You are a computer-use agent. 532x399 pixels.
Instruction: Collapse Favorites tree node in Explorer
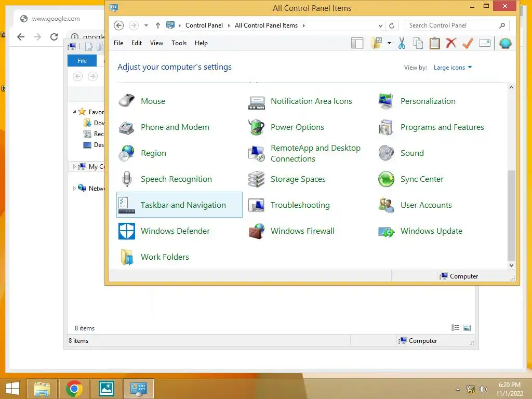(74, 112)
